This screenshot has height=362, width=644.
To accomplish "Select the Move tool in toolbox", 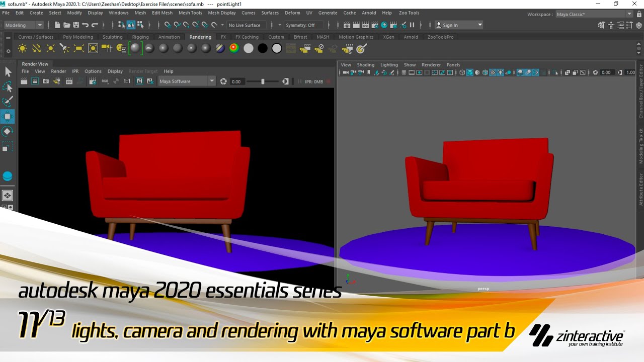I will pyautogui.click(x=8, y=117).
